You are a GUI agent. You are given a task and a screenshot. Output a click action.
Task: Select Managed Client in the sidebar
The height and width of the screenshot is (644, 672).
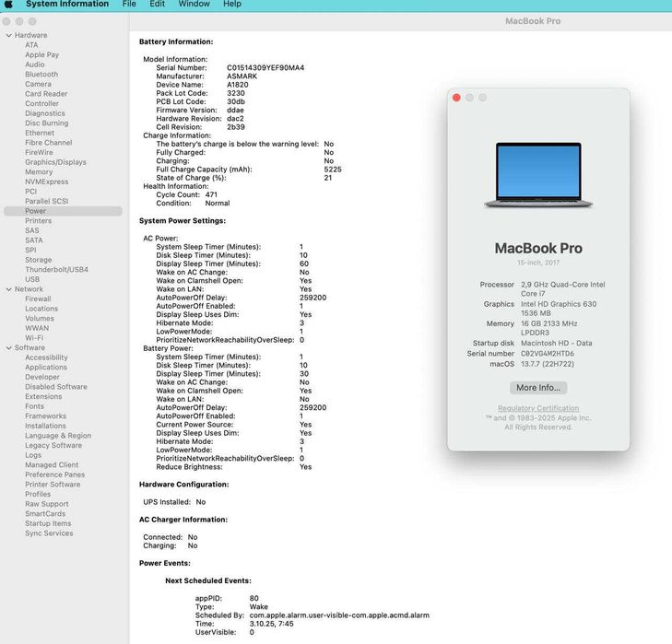tap(52, 465)
